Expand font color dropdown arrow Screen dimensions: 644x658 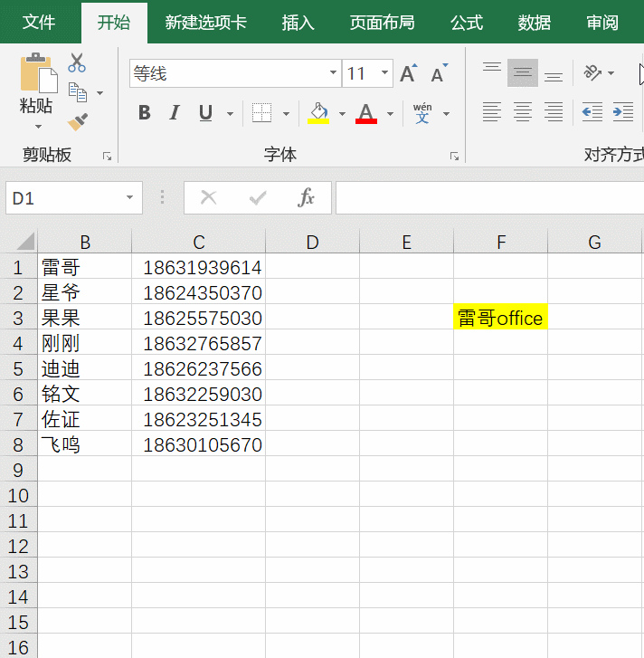[390, 114]
